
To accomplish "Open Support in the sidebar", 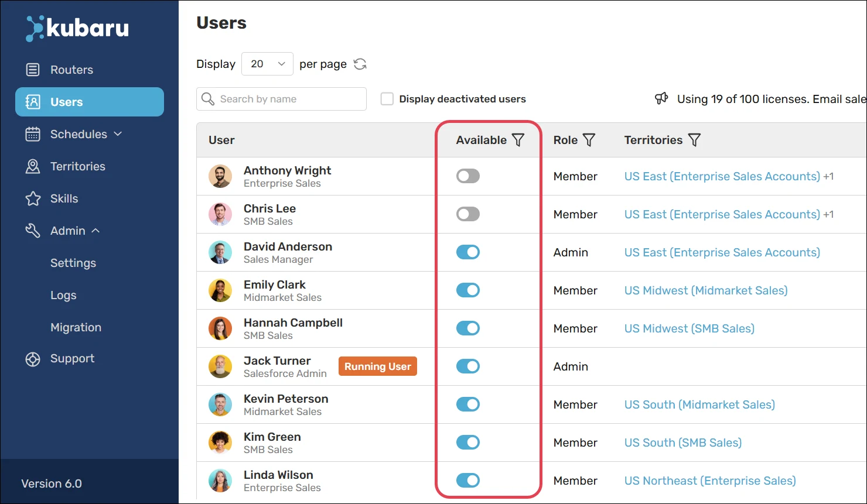I will click(x=90, y=358).
